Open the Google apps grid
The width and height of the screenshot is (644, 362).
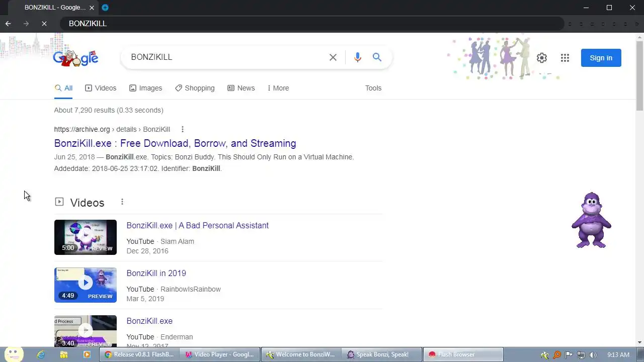(565, 58)
